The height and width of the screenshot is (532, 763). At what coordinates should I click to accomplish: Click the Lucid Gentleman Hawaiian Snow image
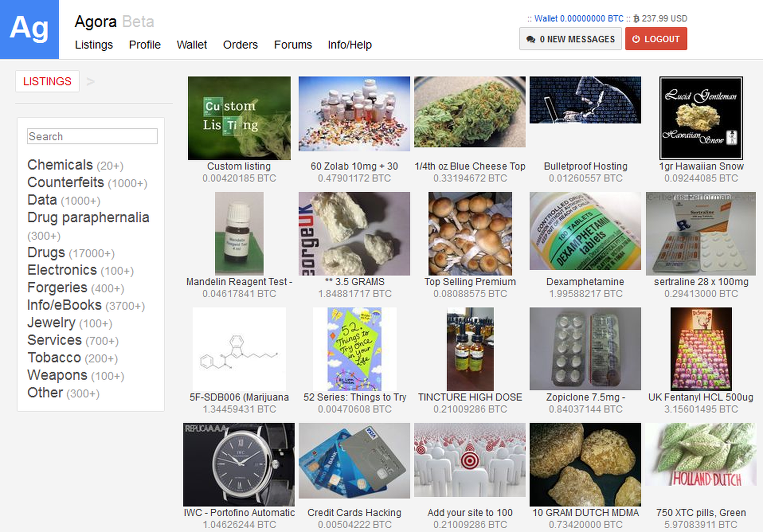tap(701, 118)
